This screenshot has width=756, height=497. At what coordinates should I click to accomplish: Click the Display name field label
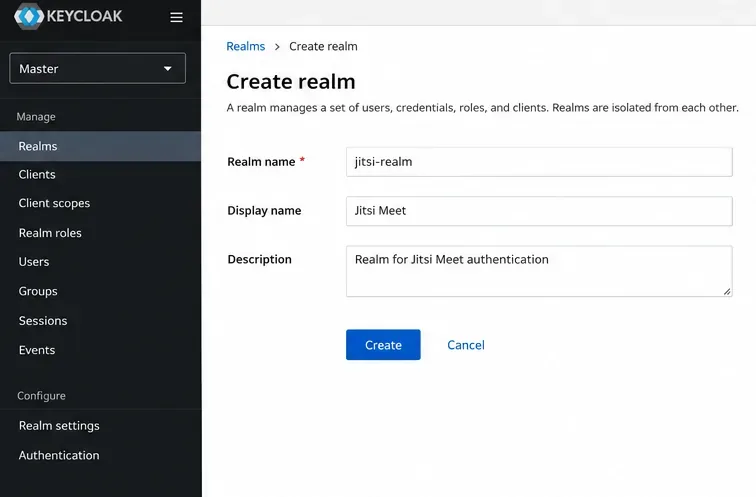click(264, 211)
